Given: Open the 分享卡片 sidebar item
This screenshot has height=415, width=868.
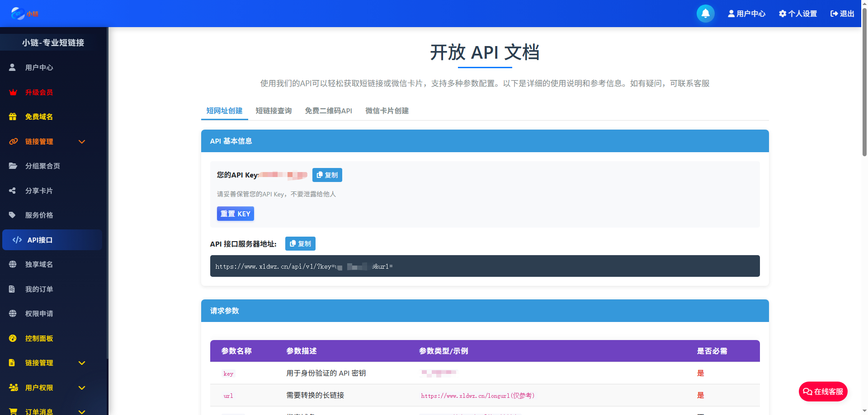Looking at the screenshot, I should coord(39,191).
